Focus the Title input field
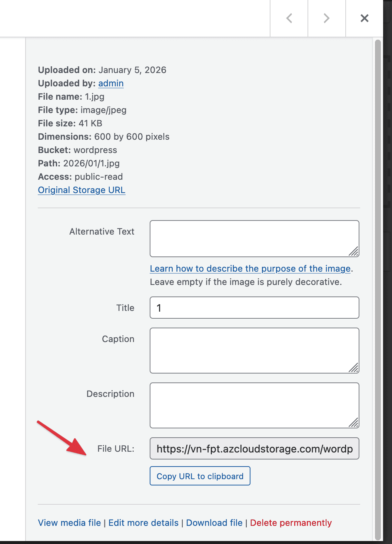Image resolution: width=392 pixels, height=544 pixels. click(x=254, y=308)
